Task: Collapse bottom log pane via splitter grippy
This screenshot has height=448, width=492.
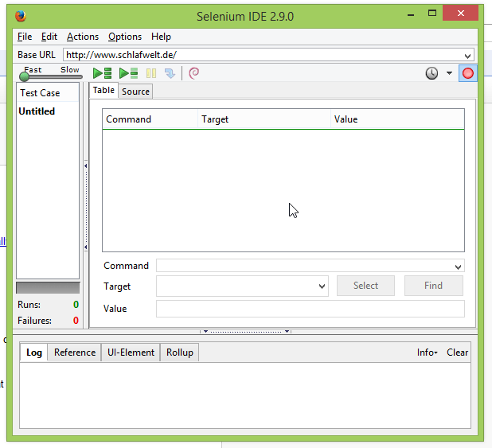Action: [246, 331]
